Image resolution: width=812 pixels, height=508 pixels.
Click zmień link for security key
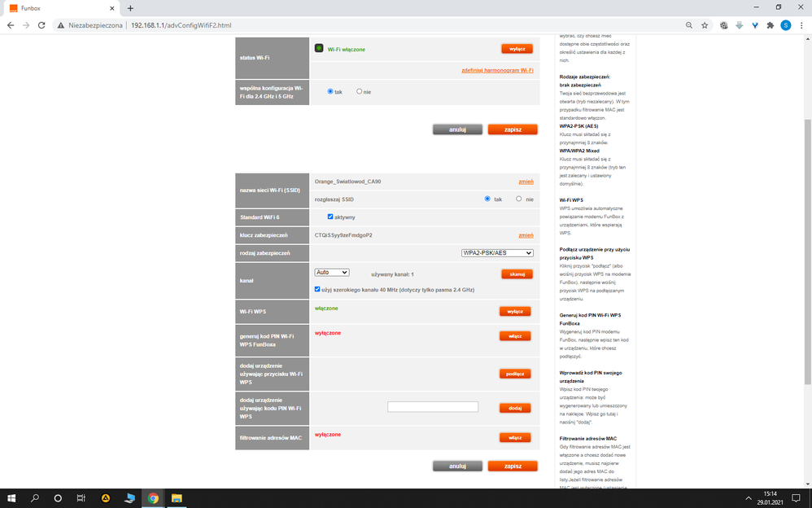[x=526, y=235]
